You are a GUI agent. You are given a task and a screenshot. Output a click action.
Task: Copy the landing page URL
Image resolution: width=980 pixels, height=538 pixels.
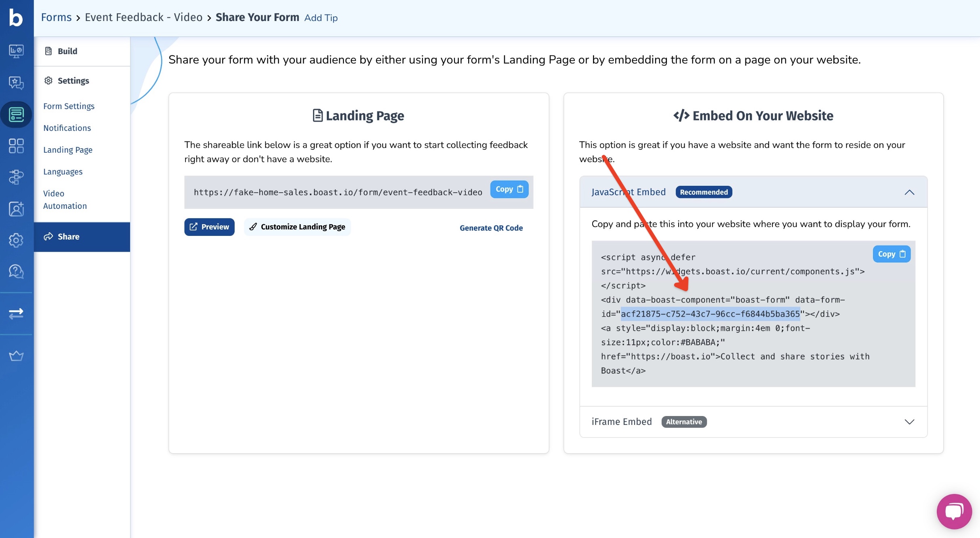pyautogui.click(x=509, y=189)
